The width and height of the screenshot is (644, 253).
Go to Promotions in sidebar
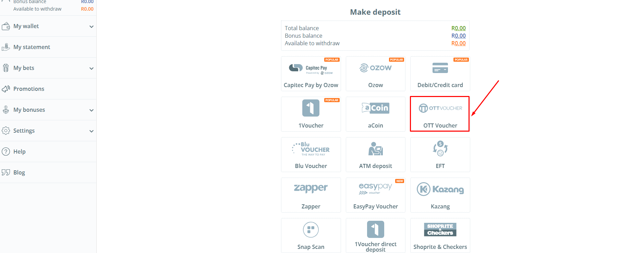29,89
